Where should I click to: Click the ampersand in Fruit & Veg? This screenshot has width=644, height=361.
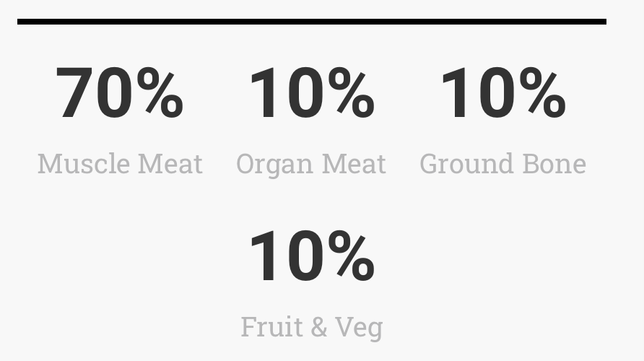tap(319, 327)
